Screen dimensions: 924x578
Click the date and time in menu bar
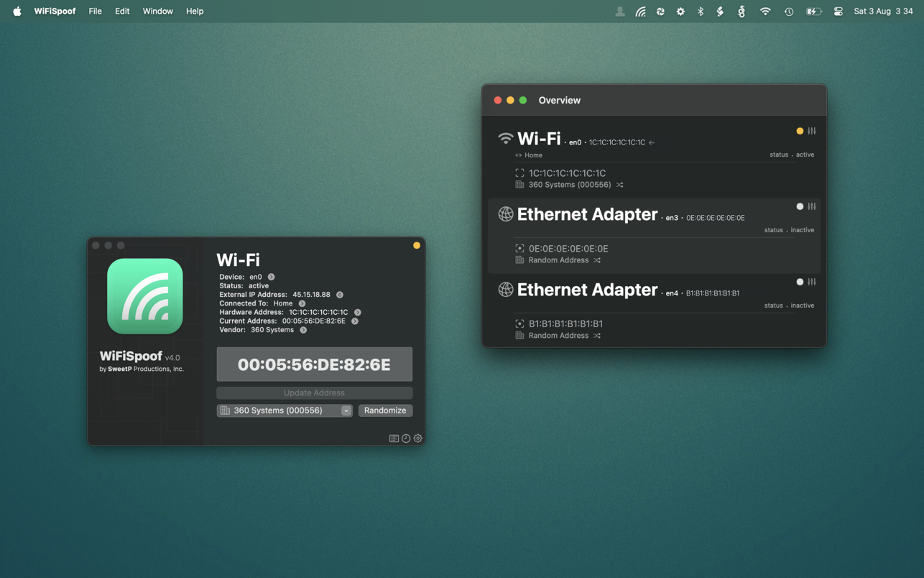883,12
